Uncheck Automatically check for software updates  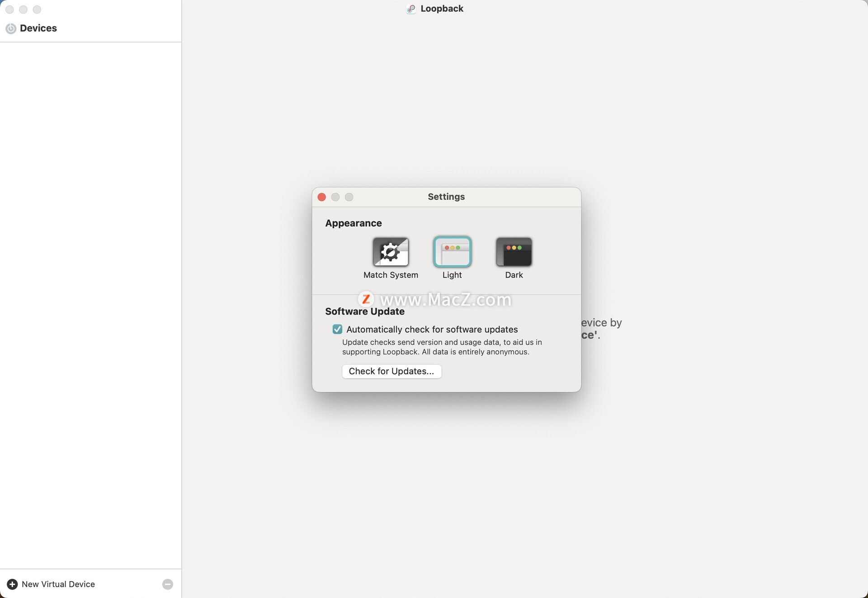(337, 329)
